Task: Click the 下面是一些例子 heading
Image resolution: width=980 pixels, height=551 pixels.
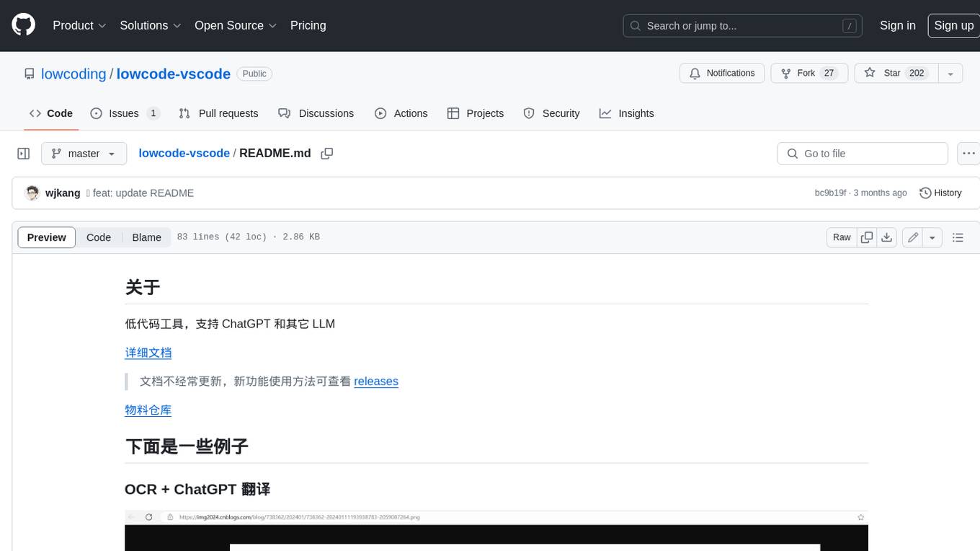Action: [x=187, y=446]
